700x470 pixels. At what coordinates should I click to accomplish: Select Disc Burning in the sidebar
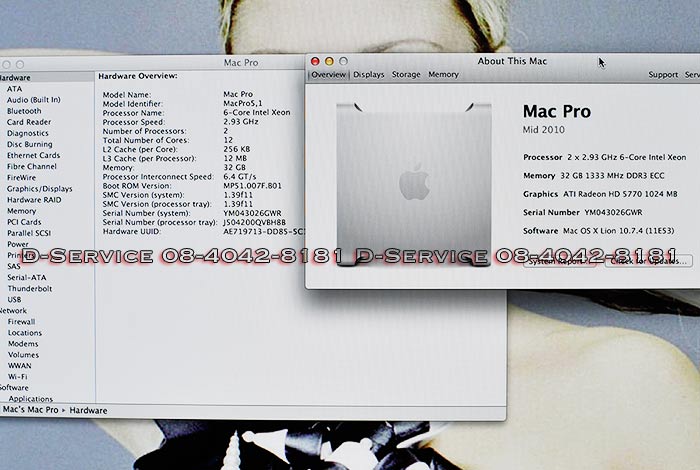(x=29, y=144)
